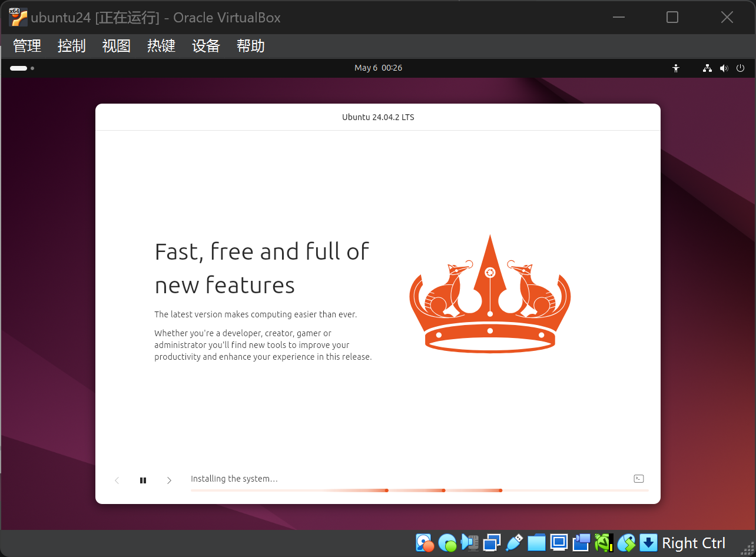This screenshot has height=557, width=756.
Task: Click the orange crown illustration
Action: click(x=490, y=294)
